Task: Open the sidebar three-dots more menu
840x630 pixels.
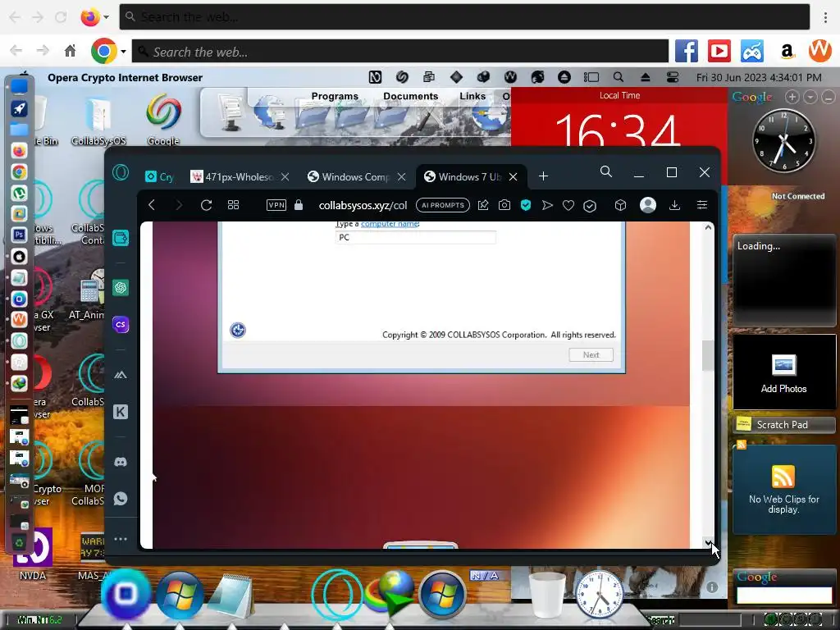Action: point(121,539)
